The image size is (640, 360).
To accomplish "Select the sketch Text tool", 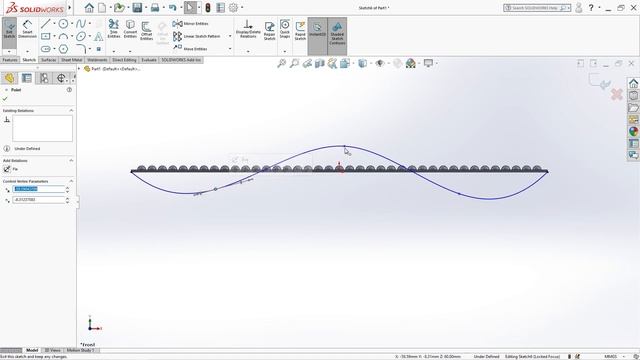I will pyautogui.click(x=98, y=37).
